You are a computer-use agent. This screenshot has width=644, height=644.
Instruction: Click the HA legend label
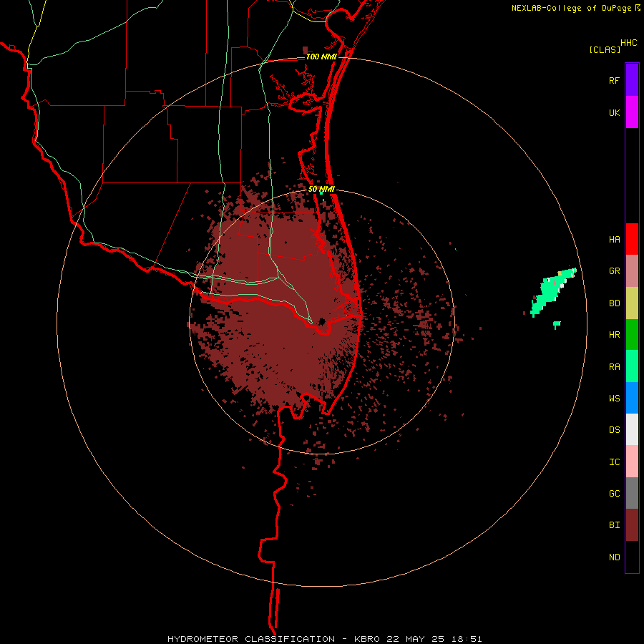pos(614,240)
